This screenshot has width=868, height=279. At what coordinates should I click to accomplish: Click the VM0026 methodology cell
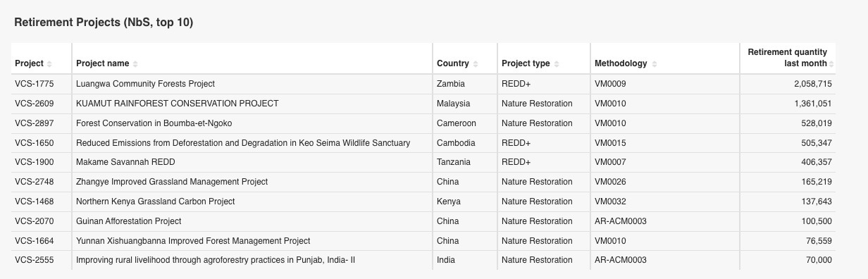pyautogui.click(x=610, y=182)
